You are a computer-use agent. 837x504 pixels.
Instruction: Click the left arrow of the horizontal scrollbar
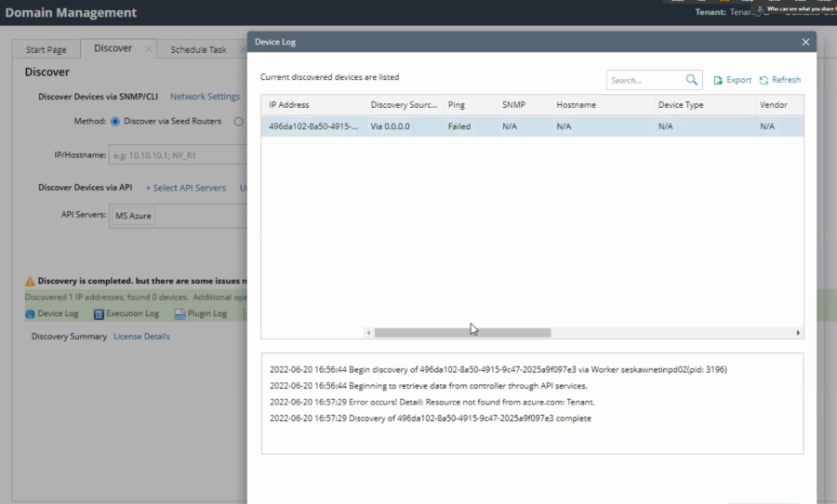(x=368, y=333)
